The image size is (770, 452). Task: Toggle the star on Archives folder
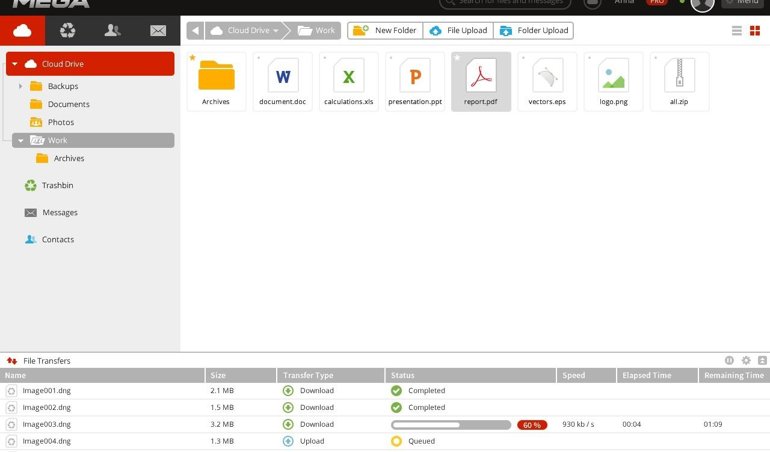(192, 57)
